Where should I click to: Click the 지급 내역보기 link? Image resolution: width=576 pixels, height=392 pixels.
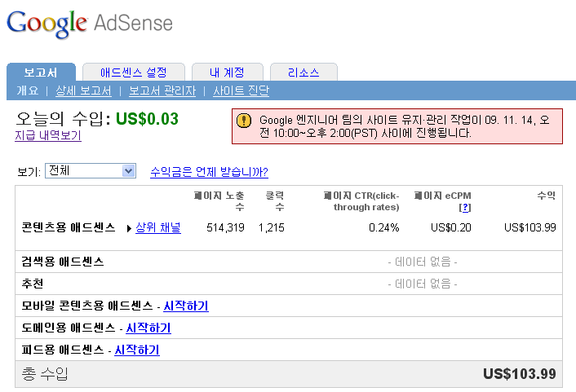(x=48, y=135)
